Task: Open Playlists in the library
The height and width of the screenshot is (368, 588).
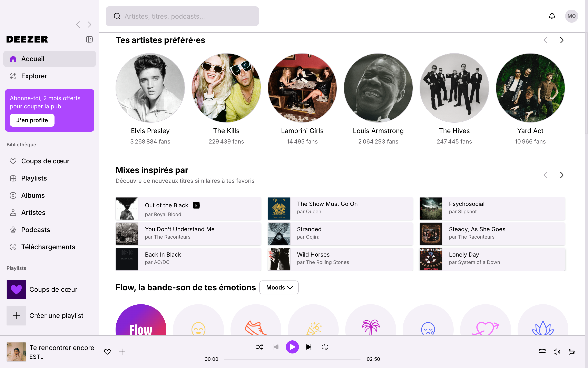Action: tap(50, 178)
